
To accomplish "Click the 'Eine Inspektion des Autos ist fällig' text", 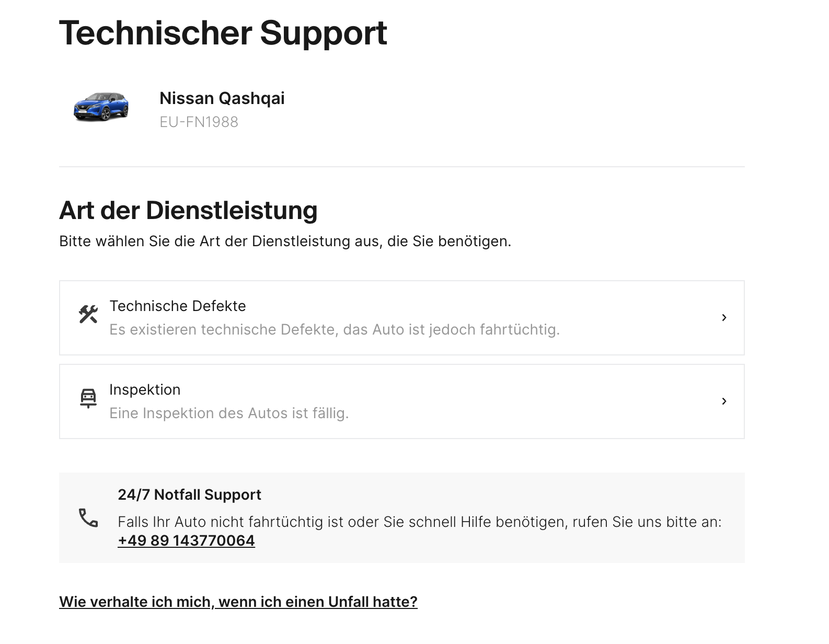I will pyautogui.click(x=229, y=413).
